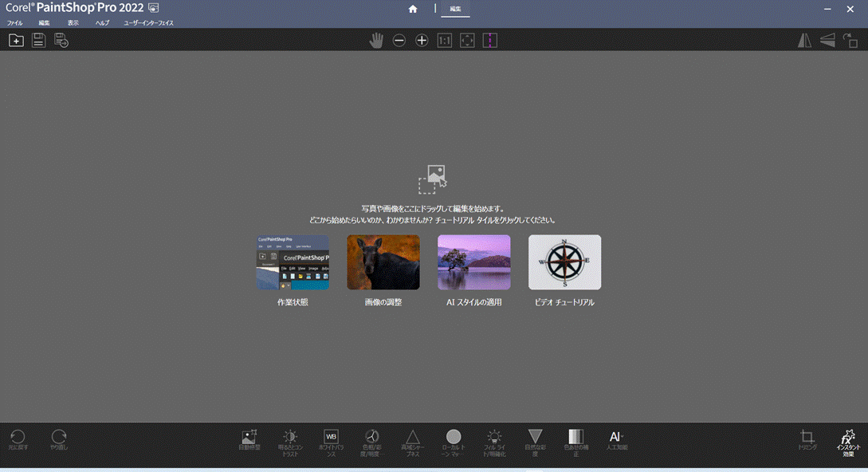The width and height of the screenshot is (868, 472).
Task: Click the flip horizontal mirror icon
Action: pyautogui.click(x=804, y=41)
